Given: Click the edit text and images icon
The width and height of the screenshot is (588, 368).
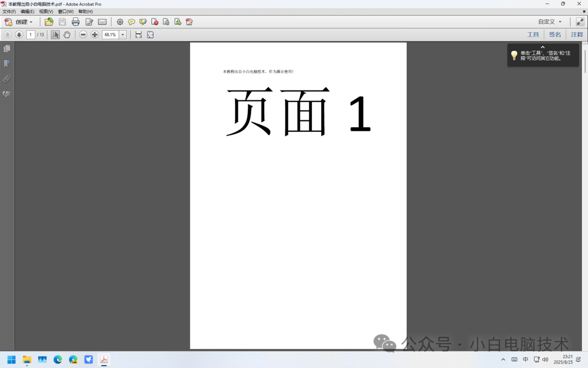Looking at the screenshot, I should point(89,22).
